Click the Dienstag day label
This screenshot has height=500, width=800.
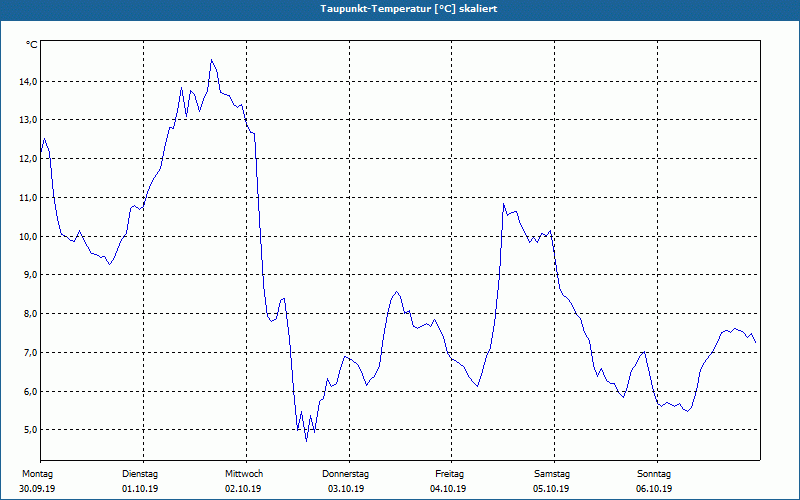click(140, 474)
